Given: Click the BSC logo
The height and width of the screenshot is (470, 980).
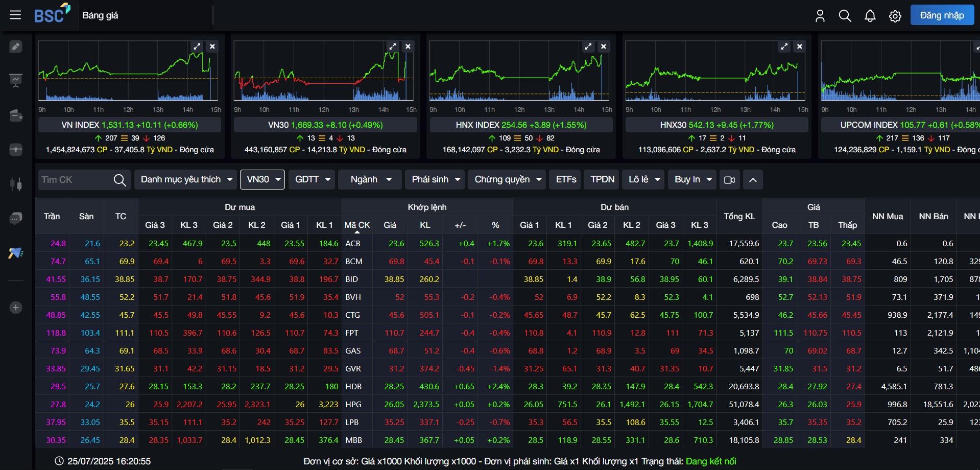Looking at the screenshot, I should click(x=52, y=14).
